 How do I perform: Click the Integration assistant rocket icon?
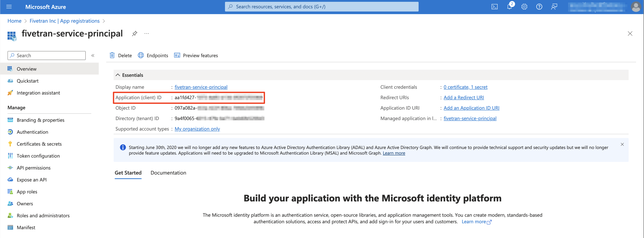point(10,93)
